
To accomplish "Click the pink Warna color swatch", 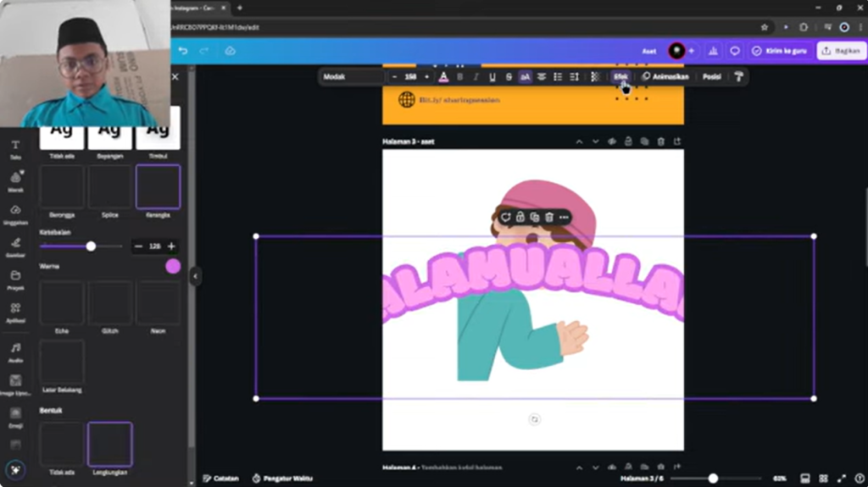I will 173,266.
